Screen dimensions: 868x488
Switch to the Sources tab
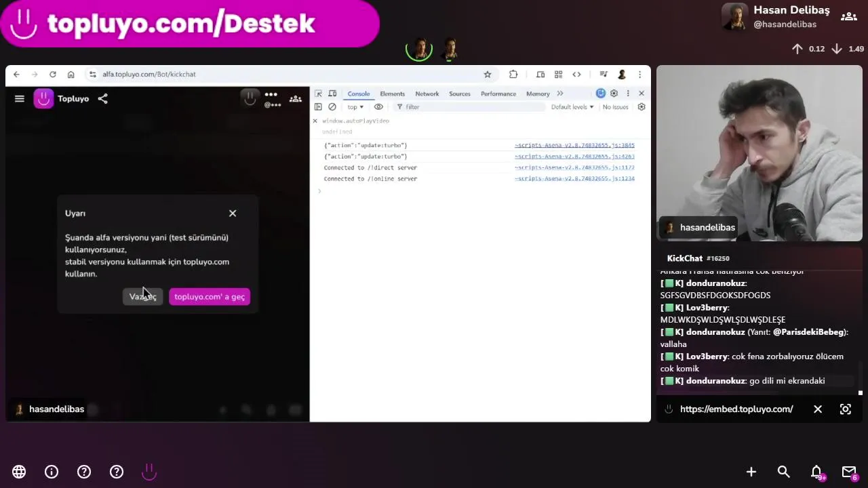[x=460, y=94]
